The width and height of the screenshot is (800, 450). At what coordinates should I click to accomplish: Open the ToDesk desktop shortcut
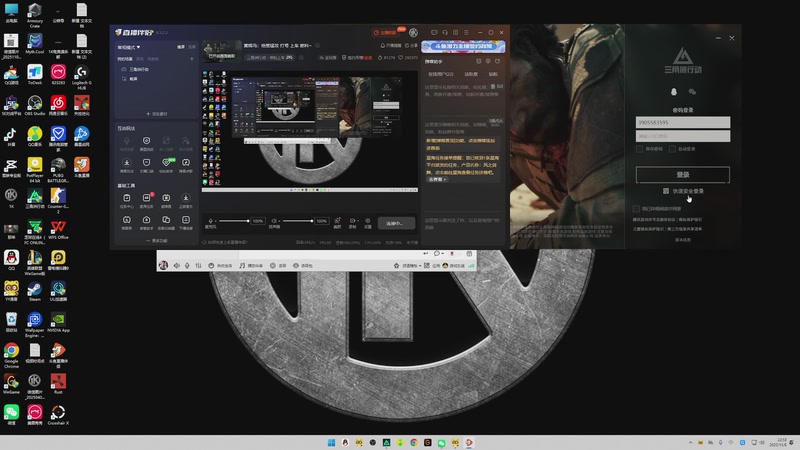pos(35,74)
